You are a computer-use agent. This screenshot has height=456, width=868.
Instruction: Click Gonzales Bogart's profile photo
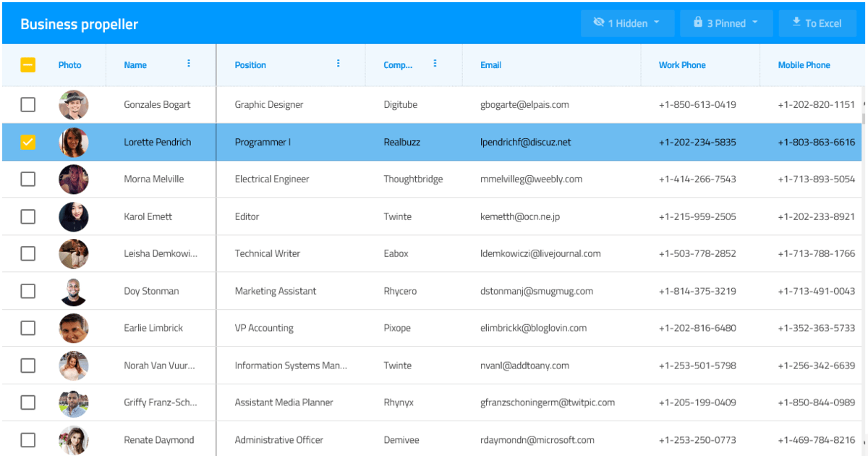point(74,105)
